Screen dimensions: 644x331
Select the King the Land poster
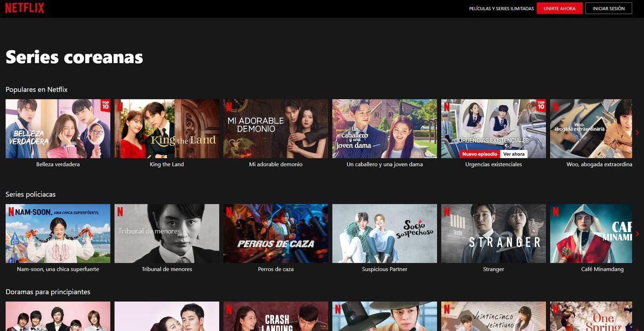point(166,129)
